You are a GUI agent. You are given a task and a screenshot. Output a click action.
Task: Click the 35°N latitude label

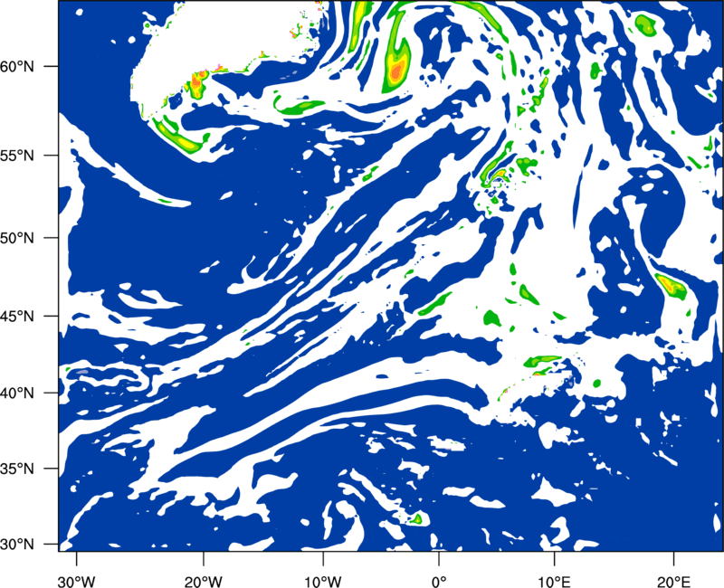pos(17,469)
